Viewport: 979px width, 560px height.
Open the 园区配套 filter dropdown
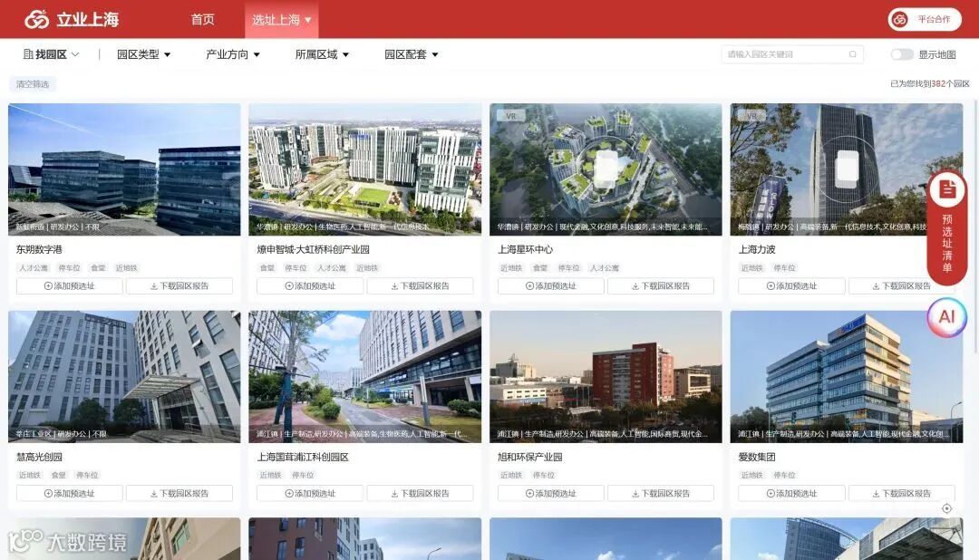[x=412, y=54]
